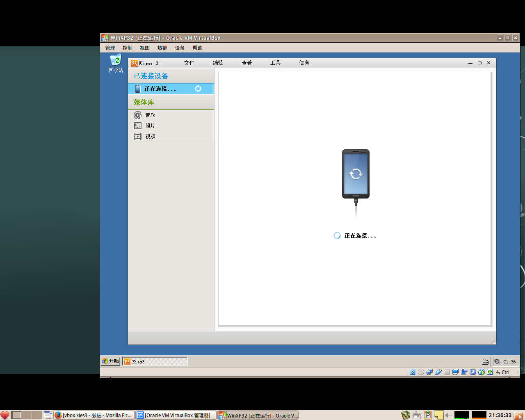Open the Recycle Bin (回收站) desktop icon

(116, 64)
